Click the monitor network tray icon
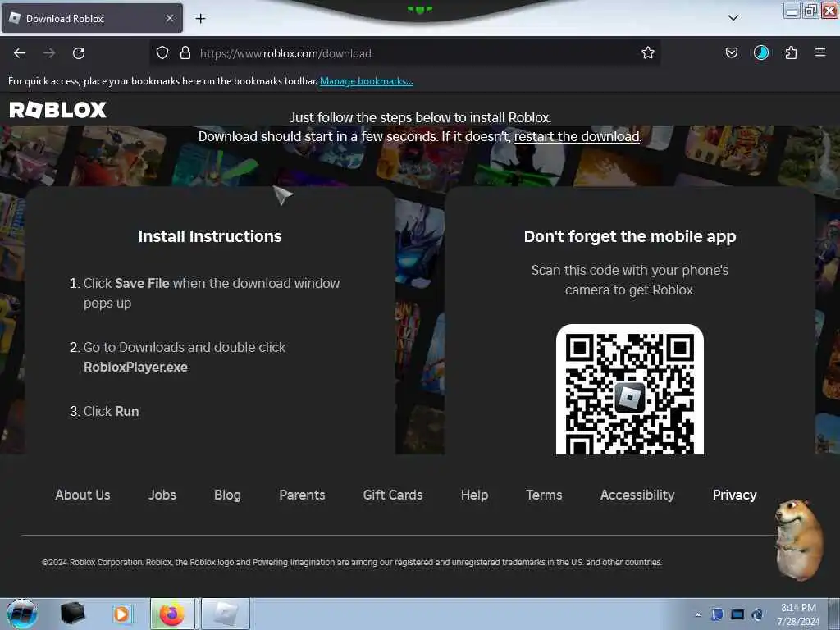Viewport: 840px width, 630px height. tap(737, 614)
